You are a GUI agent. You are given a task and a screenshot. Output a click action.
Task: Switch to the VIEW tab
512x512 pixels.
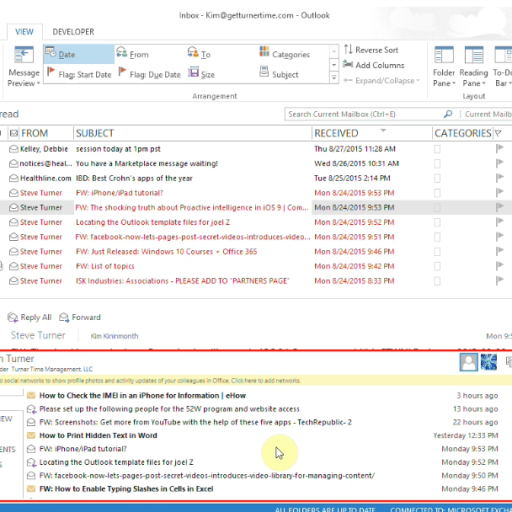(24, 32)
